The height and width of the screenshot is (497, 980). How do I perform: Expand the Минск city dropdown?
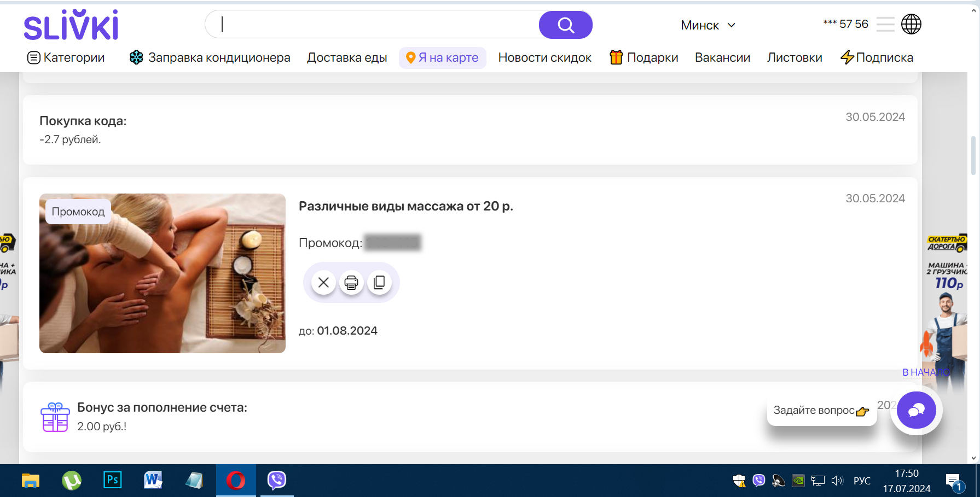(708, 25)
